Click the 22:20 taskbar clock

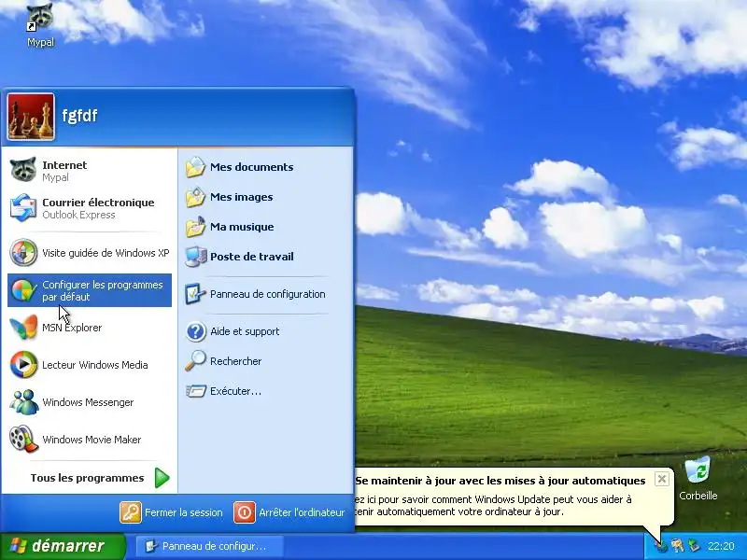(721, 546)
